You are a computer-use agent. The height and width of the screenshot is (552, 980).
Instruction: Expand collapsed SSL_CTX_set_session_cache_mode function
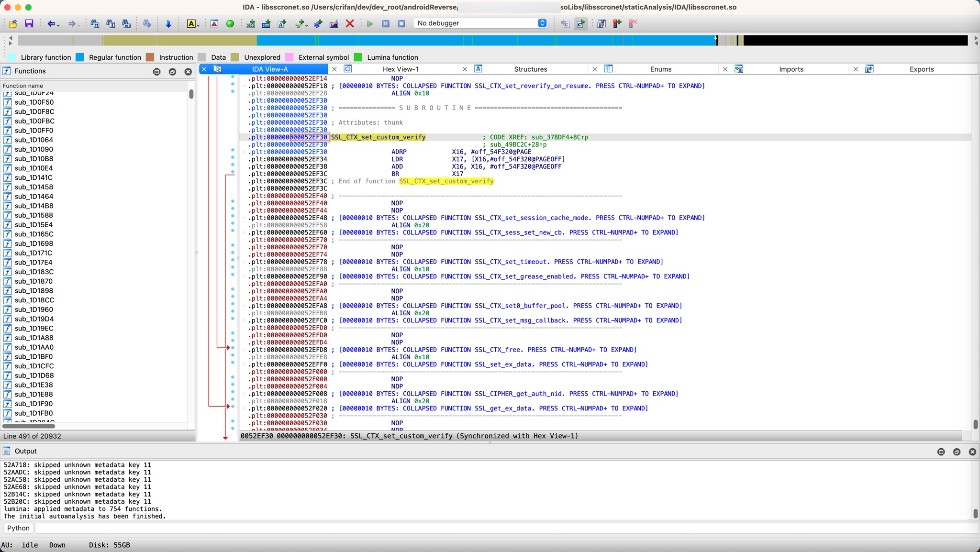pos(245,218)
